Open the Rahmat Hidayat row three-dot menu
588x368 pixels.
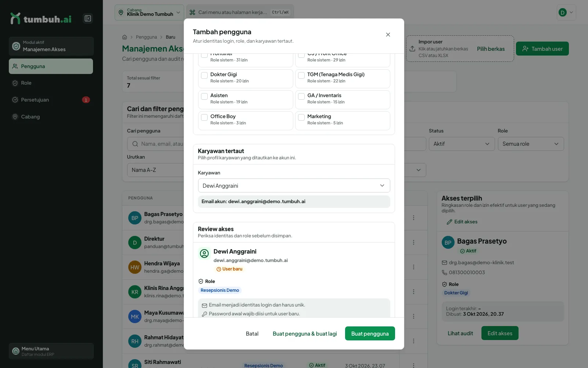click(413, 341)
